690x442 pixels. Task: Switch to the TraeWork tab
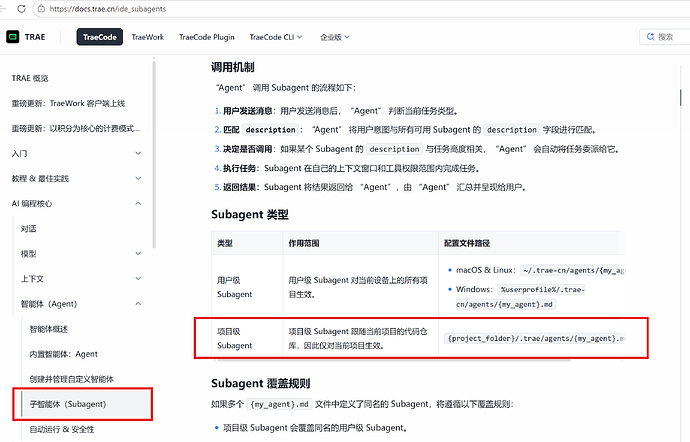tap(148, 37)
